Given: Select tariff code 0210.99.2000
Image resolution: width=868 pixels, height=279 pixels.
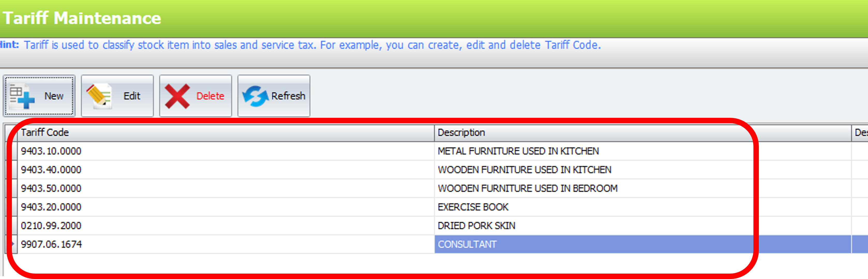Looking at the screenshot, I should click(x=51, y=226).
